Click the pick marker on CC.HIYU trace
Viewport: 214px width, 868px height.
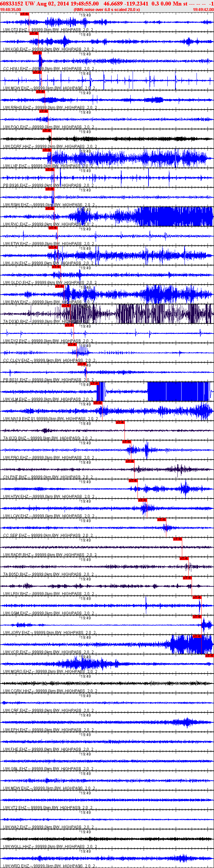pyautogui.click(x=37, y=53)
